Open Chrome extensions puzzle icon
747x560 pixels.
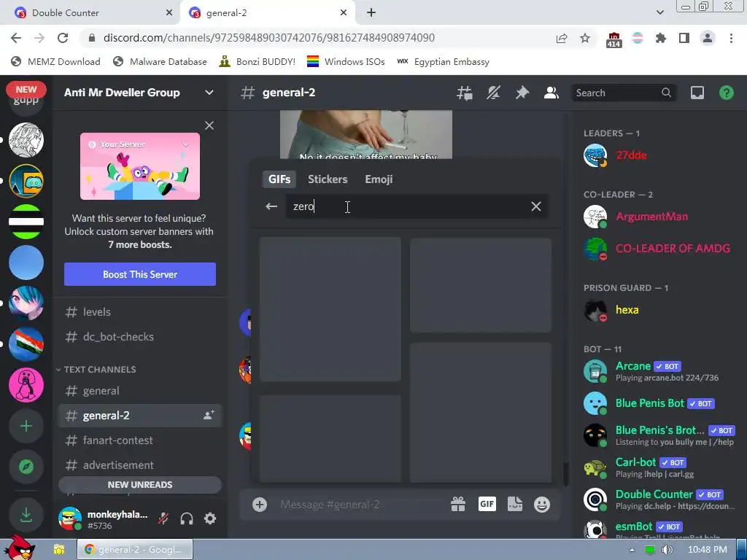point(660,38)
